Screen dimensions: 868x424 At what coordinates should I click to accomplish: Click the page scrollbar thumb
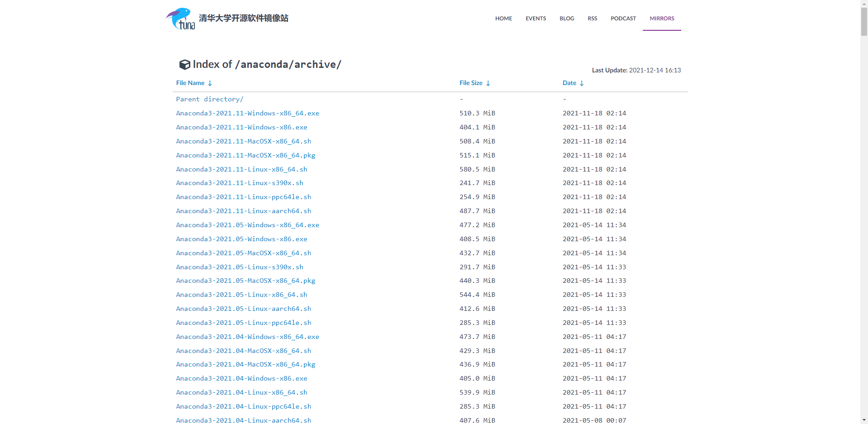click(864, 21)
